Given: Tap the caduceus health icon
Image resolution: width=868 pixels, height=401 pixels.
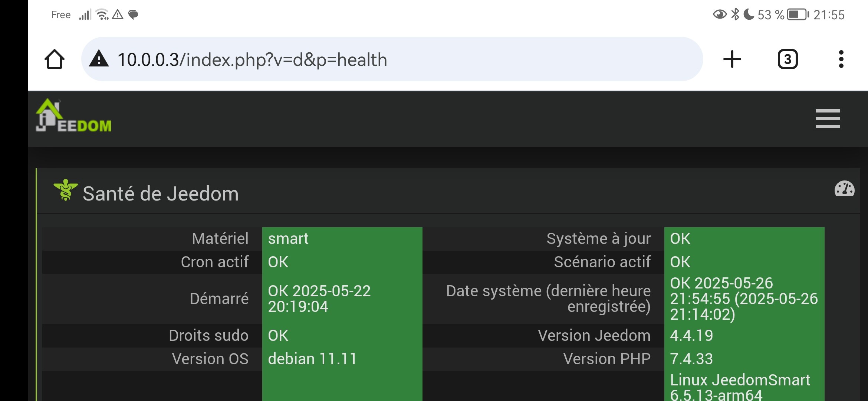Looking at the screenshot, I should [66, 190].
